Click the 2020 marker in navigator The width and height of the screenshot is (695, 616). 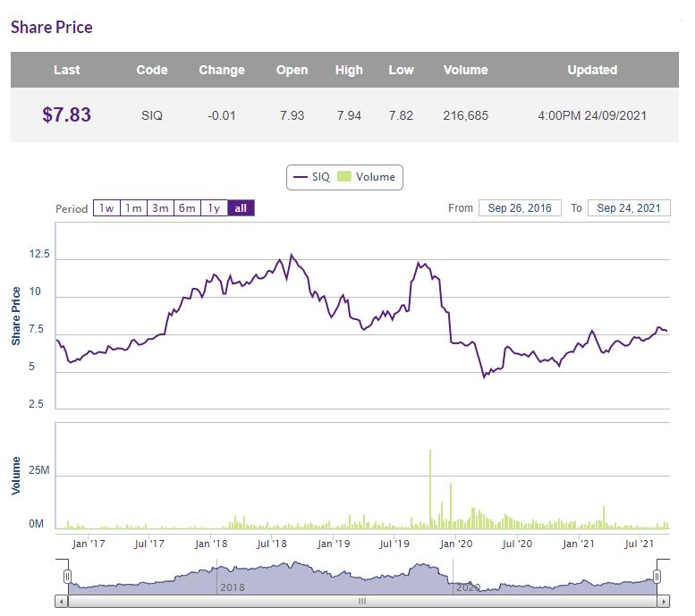point(468,587)
